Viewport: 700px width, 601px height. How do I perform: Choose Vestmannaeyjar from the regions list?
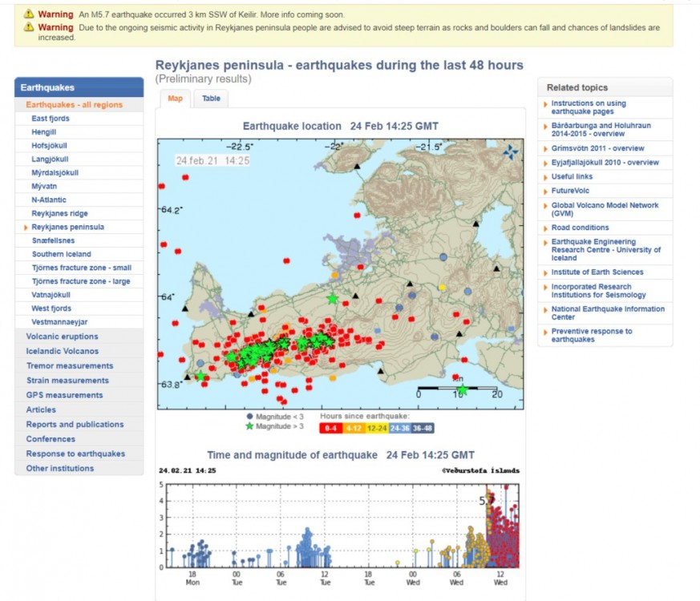[x=59, y=322]
